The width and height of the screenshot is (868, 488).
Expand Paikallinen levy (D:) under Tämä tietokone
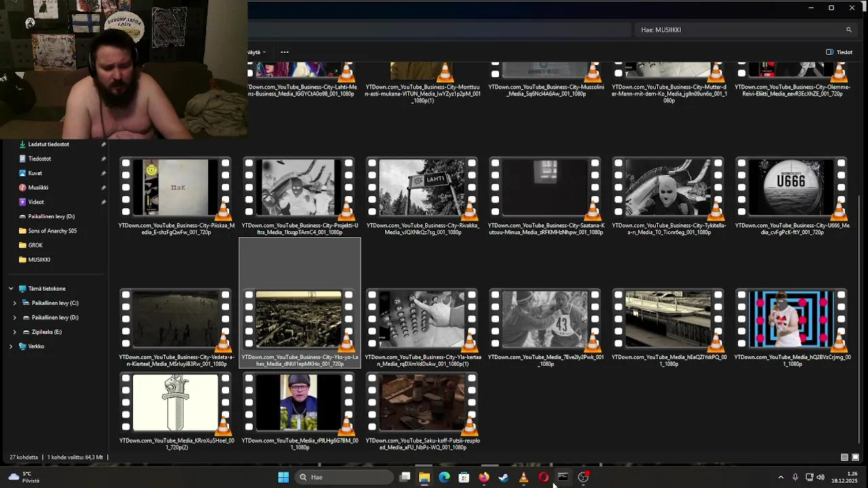point(14,317)
